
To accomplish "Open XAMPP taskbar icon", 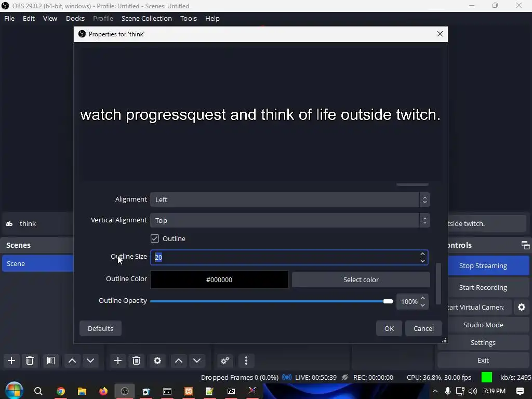I will pyautogui.click(x=188, y=391).
